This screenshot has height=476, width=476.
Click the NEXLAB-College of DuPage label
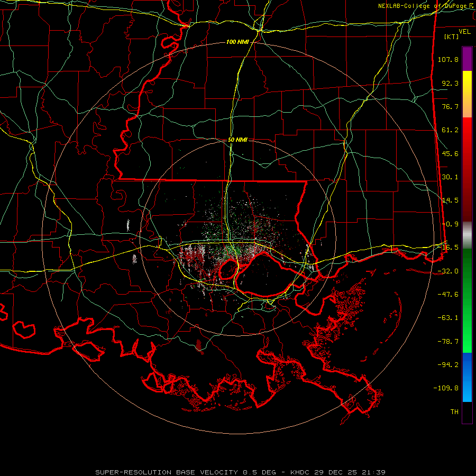click(x=425, y=6)
